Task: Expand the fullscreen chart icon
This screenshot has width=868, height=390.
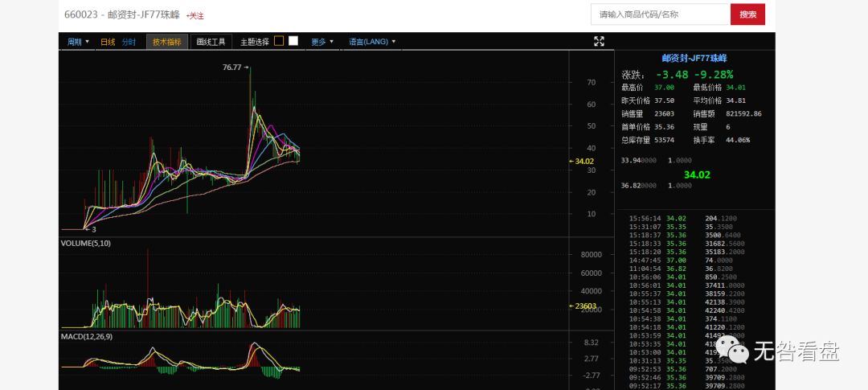Action: (x=599, y=41)
